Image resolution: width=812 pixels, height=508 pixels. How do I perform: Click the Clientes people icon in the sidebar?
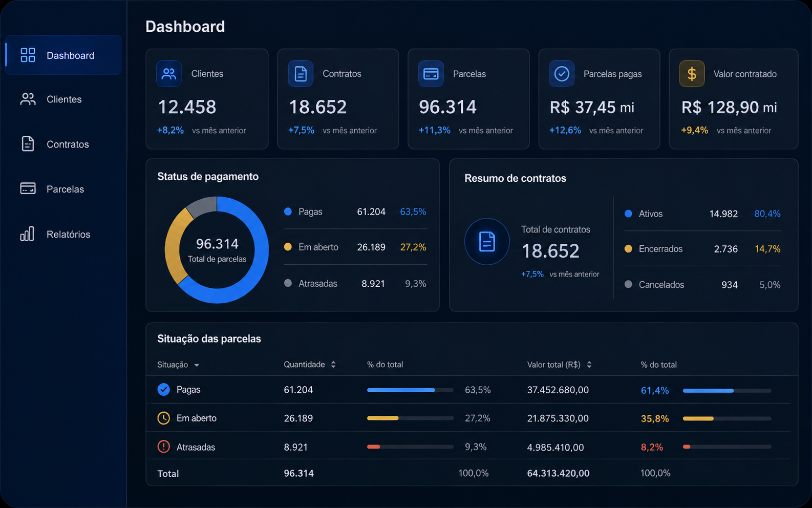point(28,99)
